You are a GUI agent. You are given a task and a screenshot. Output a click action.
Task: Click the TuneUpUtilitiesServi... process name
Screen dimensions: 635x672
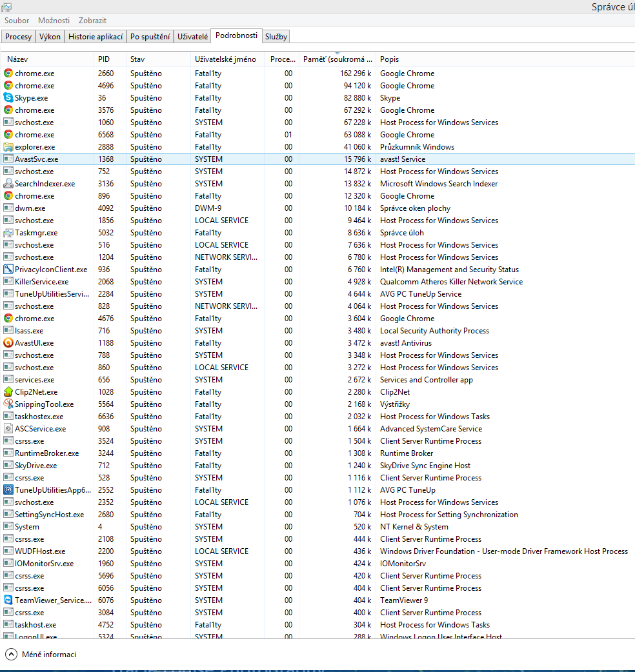click(x=52, y=294)
